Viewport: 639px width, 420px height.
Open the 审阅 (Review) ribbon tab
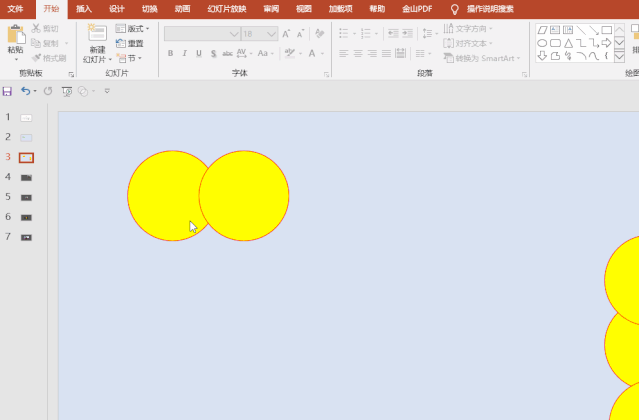click(271, 9)
